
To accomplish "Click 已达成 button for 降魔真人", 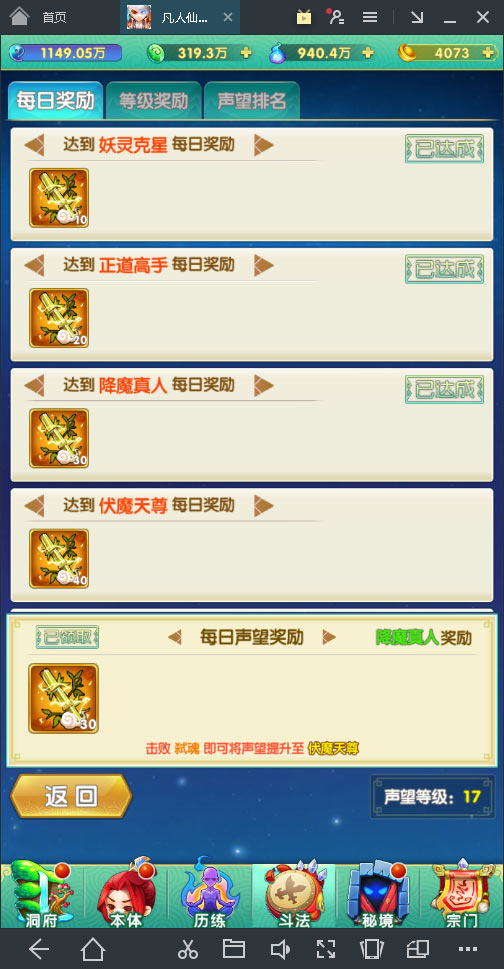I will coord(444,389).
